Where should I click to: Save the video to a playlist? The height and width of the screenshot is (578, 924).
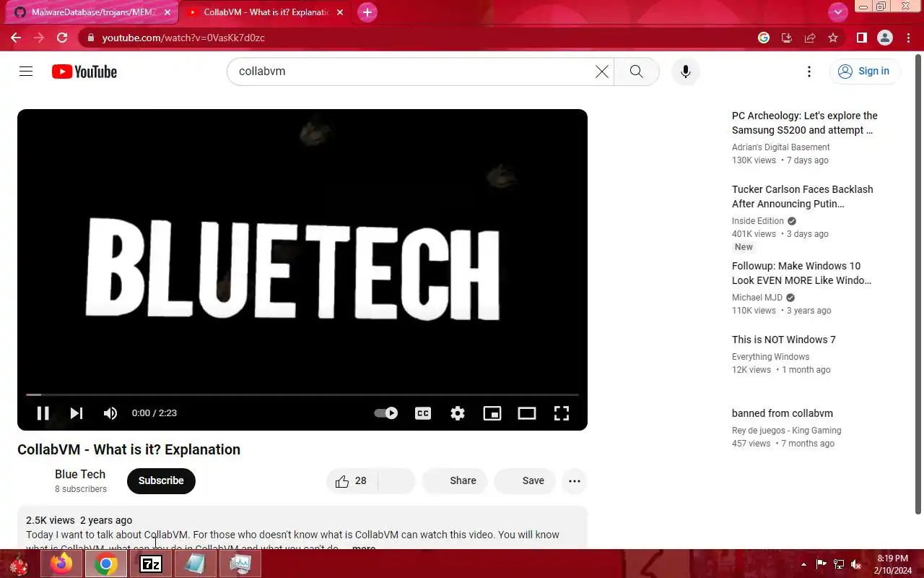pos(525,481)
